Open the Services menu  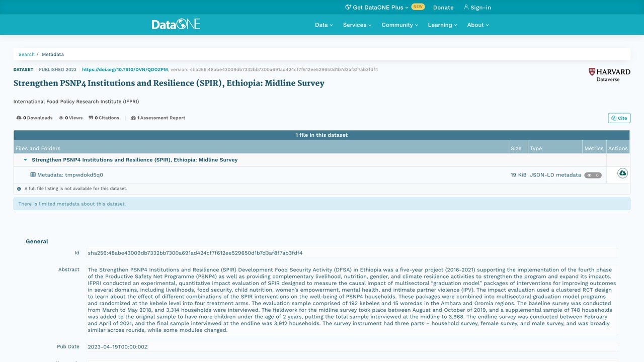click(357, 25)
